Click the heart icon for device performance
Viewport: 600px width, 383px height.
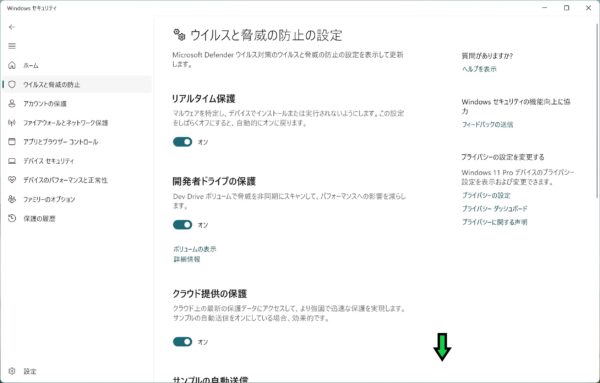pyautogui.click(x=12, y=180)
